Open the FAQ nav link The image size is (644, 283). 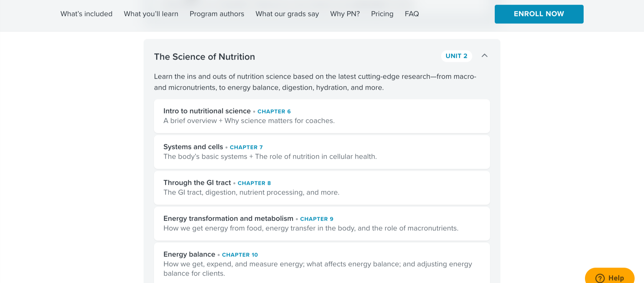coord(412,14)
